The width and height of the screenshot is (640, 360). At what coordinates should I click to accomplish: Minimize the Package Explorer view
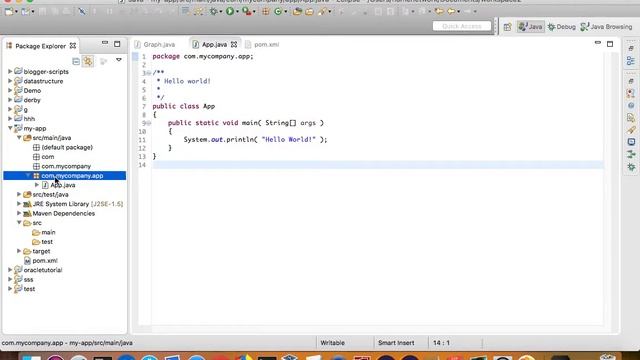[x=105, y=43]
